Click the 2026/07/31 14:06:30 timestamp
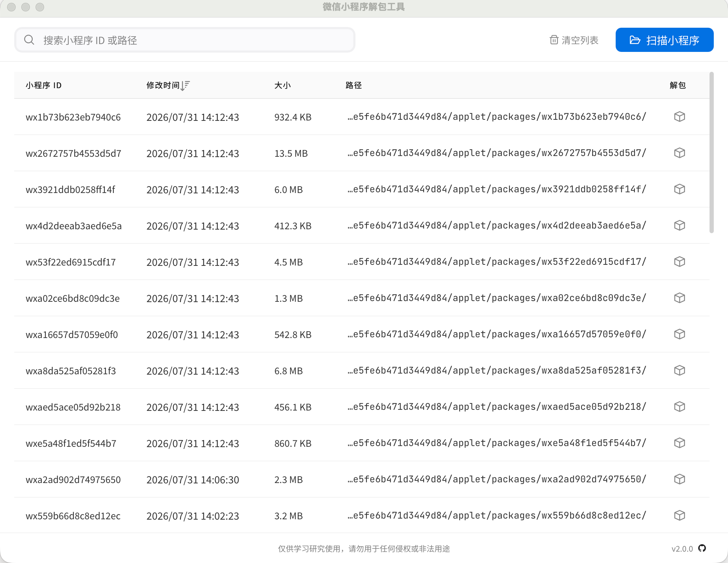 193,480
